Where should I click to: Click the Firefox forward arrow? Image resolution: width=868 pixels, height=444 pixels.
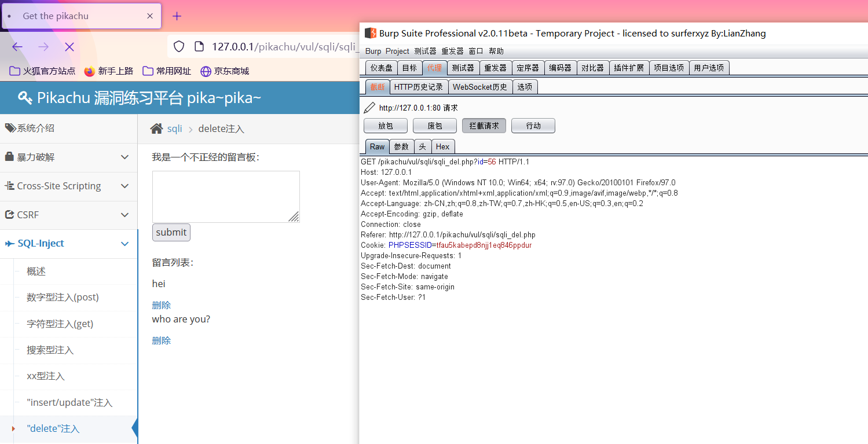(x=43, y=47)
